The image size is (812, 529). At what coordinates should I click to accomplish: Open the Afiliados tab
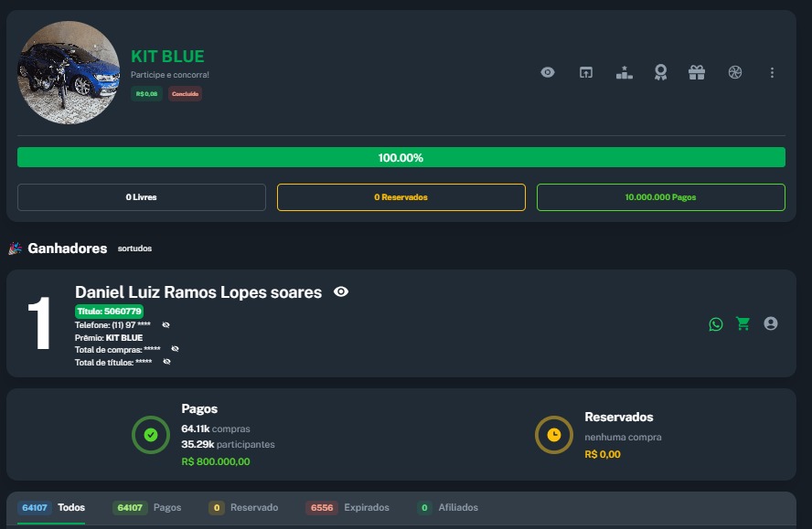pos(448,507)
